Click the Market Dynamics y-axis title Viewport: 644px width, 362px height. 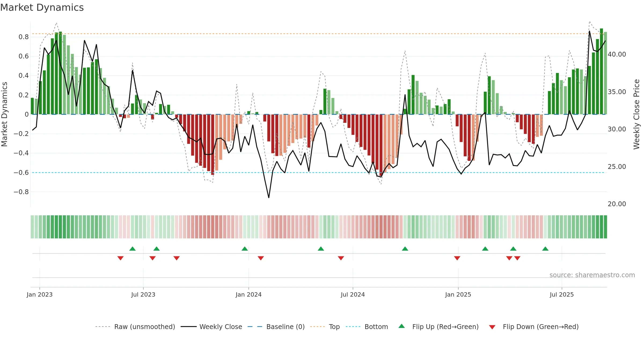[x=4, y=114]
